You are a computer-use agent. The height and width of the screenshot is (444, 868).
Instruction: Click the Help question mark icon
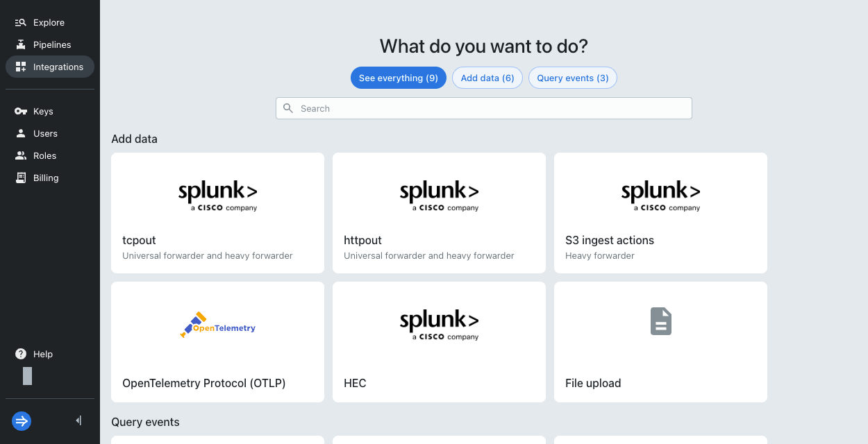tap(21, 354)
